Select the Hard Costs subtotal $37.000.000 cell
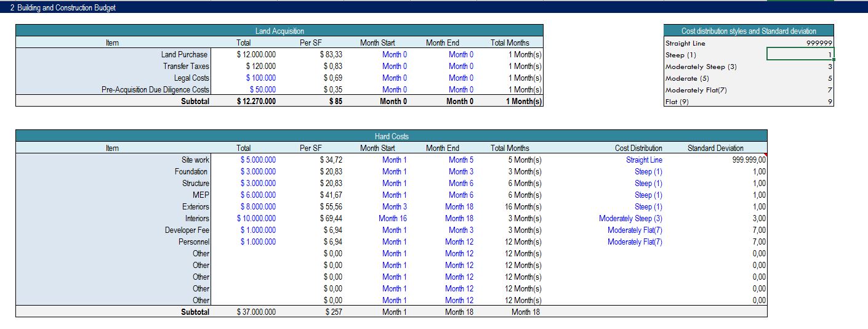 (x=256, y=312)
